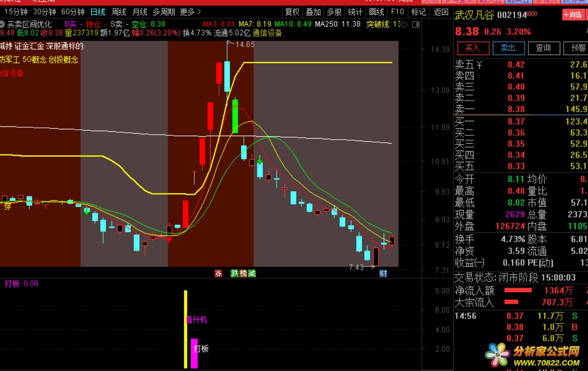Expand the indicator arrow beside 买卖区间优化
The width and height of the screenshot is (588, 371).
(2, 24)
